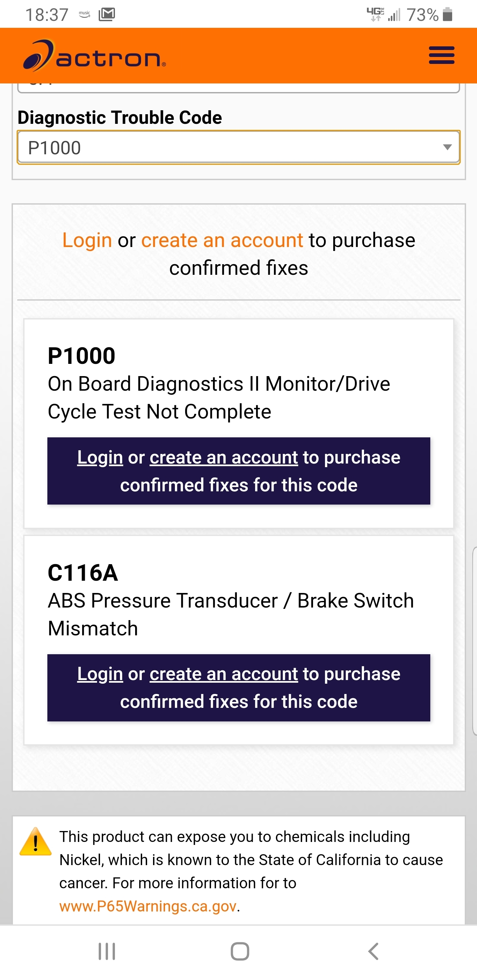The height and width of the screenshot is (980, 477).
Task: Click create an account in P1000 card
Action: click(224, 457)
